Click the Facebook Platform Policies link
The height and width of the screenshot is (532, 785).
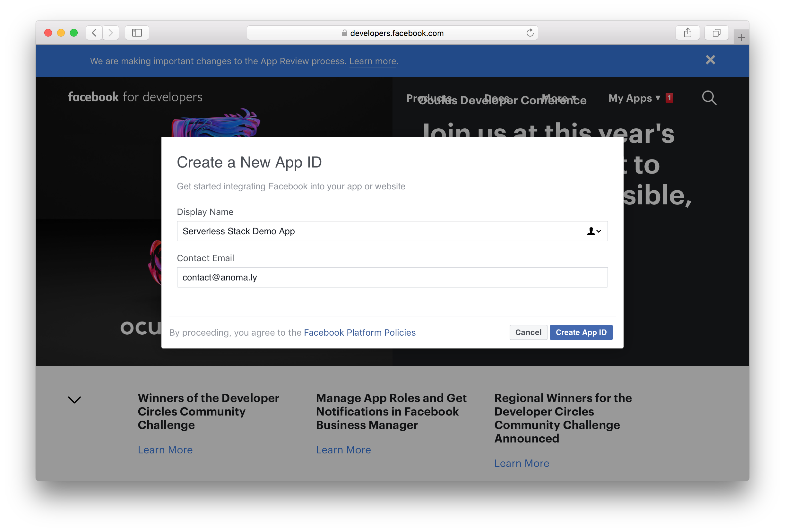(x=359, y=332)
